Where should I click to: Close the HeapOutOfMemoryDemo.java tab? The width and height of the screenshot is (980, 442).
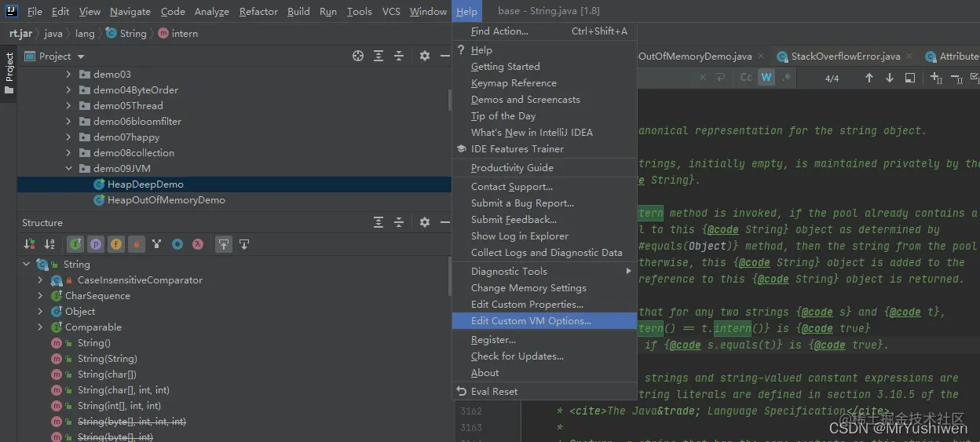coord(761,57)
